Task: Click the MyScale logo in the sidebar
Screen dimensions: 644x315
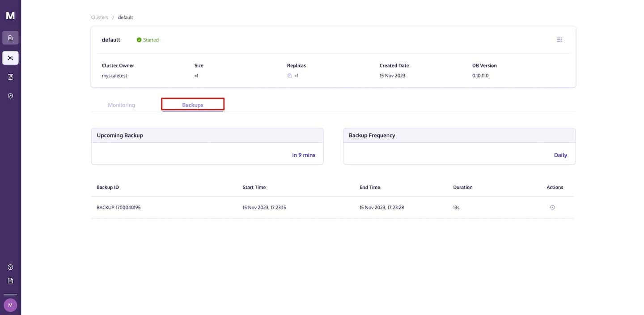Action: [x=10, y=16]
